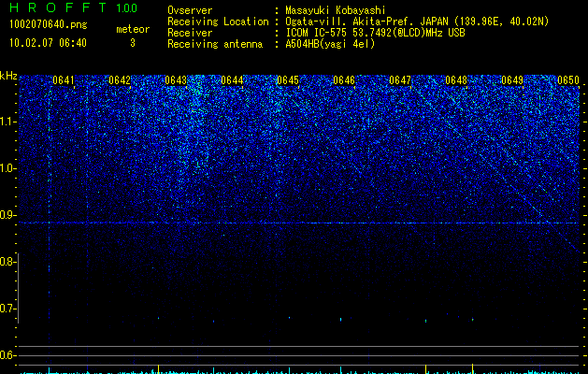Click the Receiving Location label
This screenshot has width=588, height=374.
218,22
